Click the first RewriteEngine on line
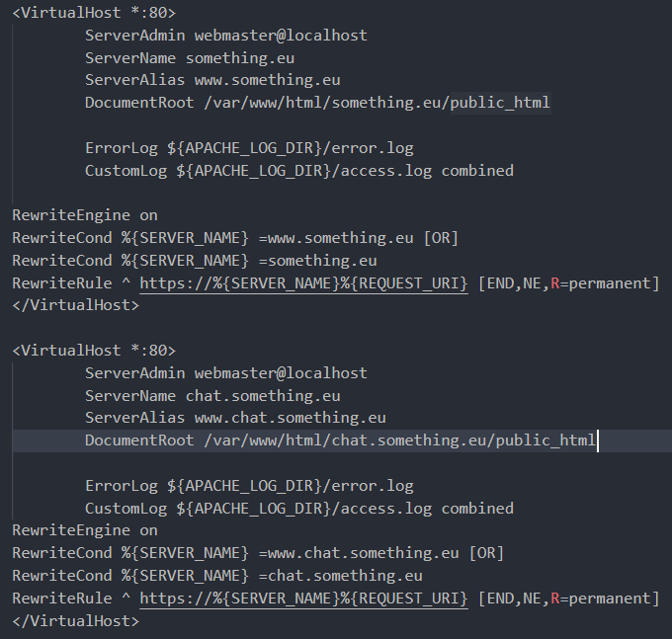Image resolution: width=672 pixels, height=639 pixels. [x=85, y=215]
